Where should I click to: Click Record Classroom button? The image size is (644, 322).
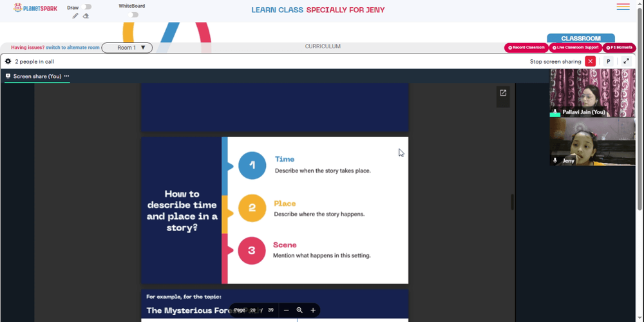[526, 48]
